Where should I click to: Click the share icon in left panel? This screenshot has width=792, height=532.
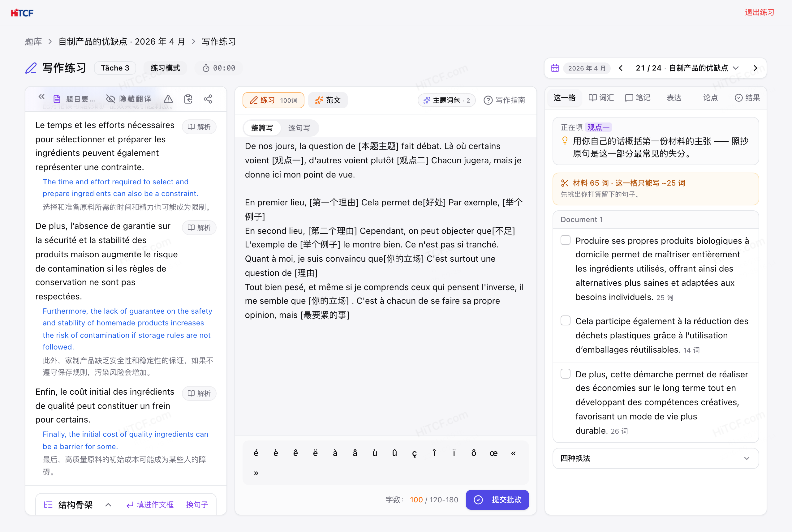click(208, 99)
